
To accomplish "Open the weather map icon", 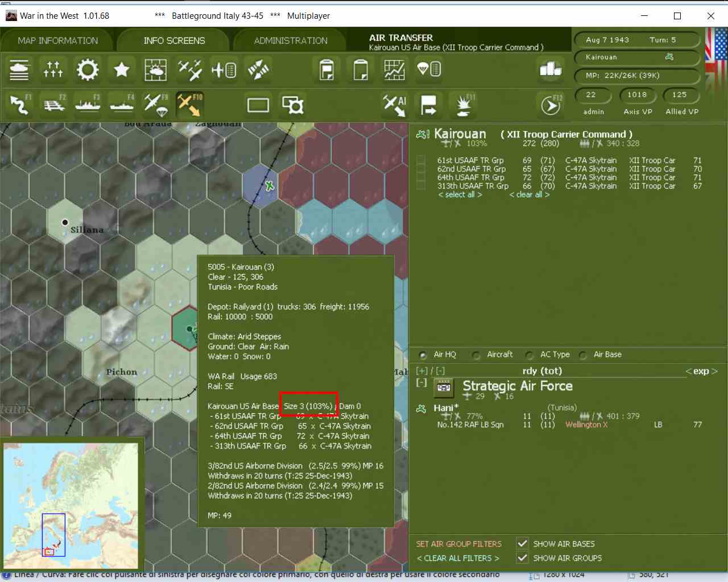I will click(x=155, y=69).
